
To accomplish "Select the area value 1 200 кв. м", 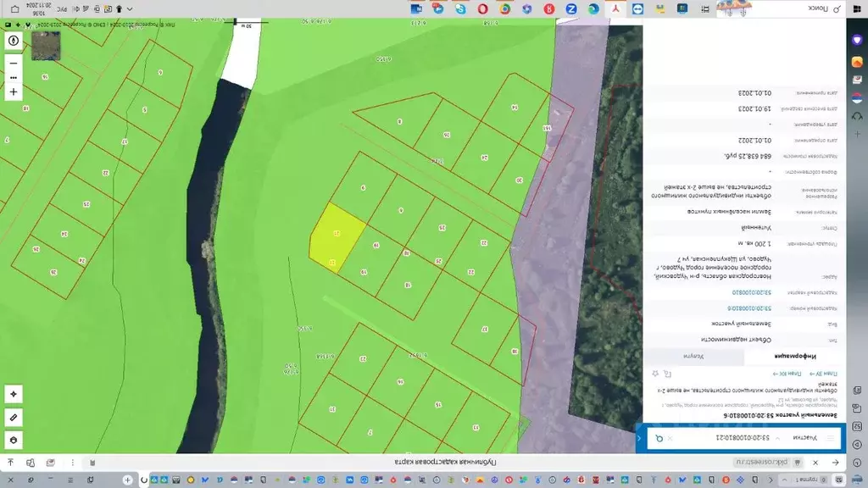I will 754,243.
